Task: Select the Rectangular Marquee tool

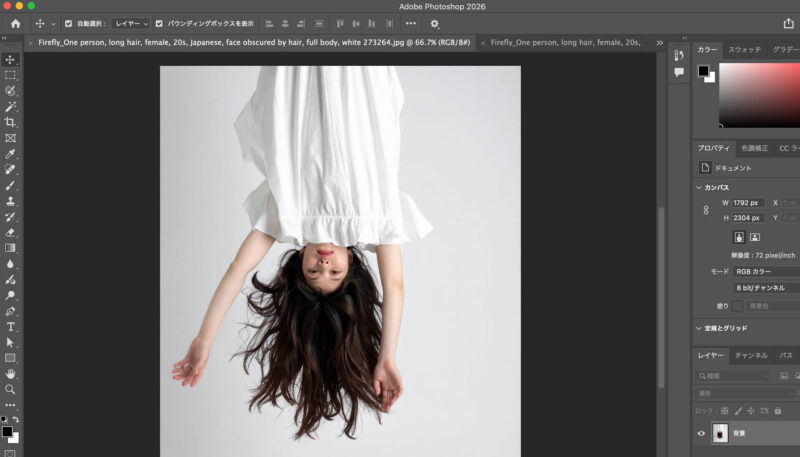Action: pos(10,75)
